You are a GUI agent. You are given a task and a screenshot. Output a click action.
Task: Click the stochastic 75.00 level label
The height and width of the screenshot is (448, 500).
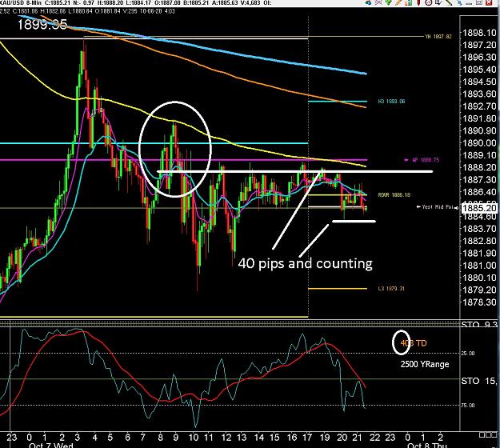[468, 406]
